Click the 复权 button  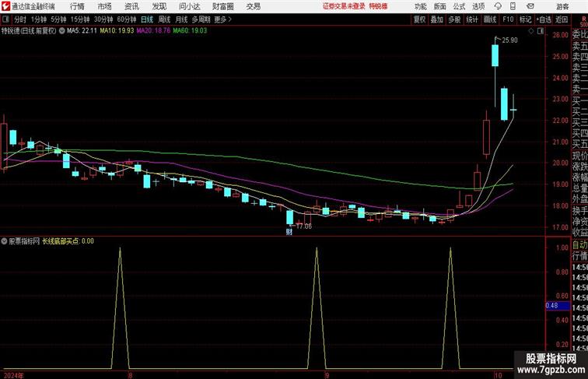419,19
